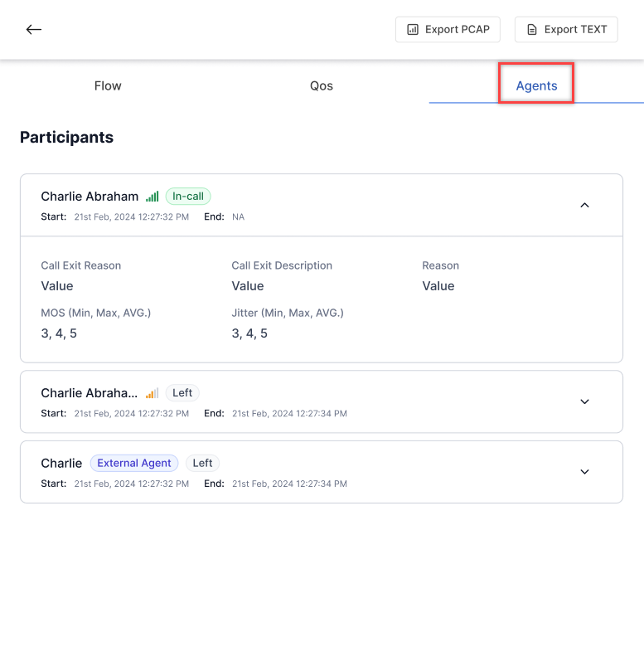Export the call as TEXT
644x671 pixels.
[x=566, y=30]
